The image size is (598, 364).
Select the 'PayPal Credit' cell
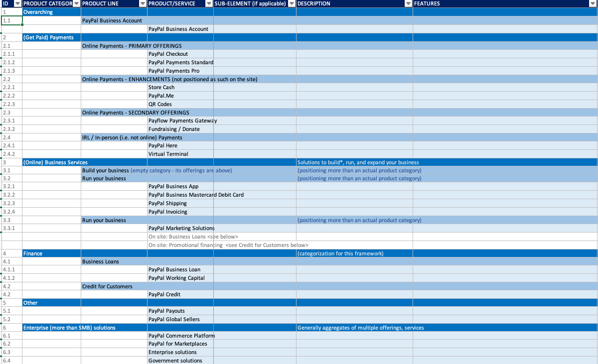click(x=180, y=294)
